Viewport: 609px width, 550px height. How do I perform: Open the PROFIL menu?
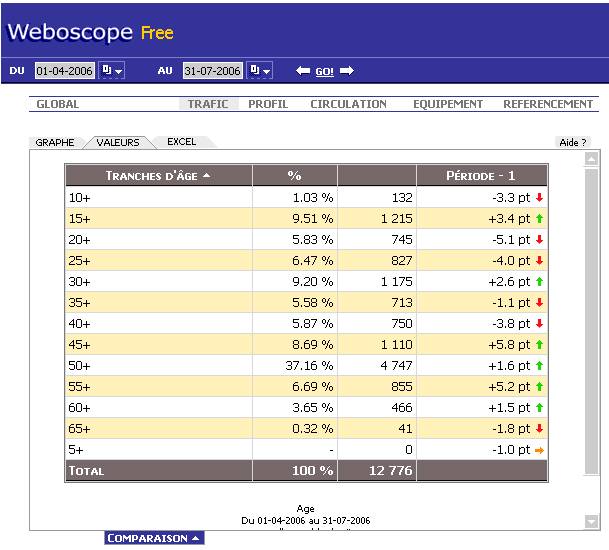pos(268,104)
